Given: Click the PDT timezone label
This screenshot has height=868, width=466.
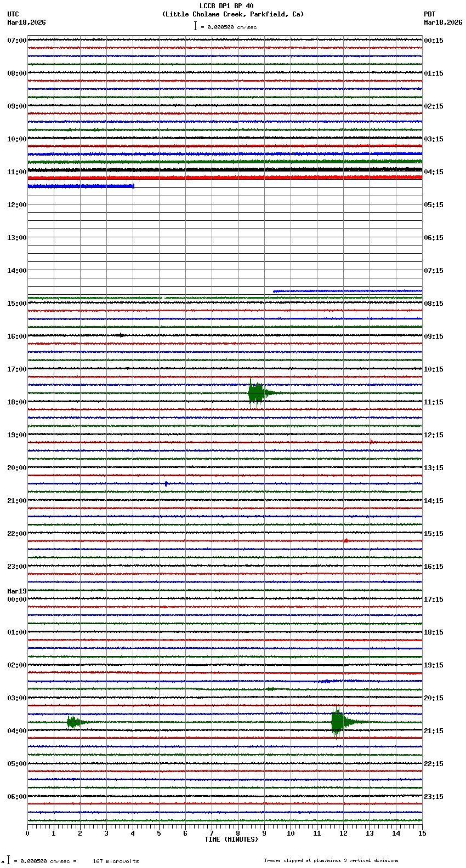Looking at the screenshot, I should coord(429,14).
